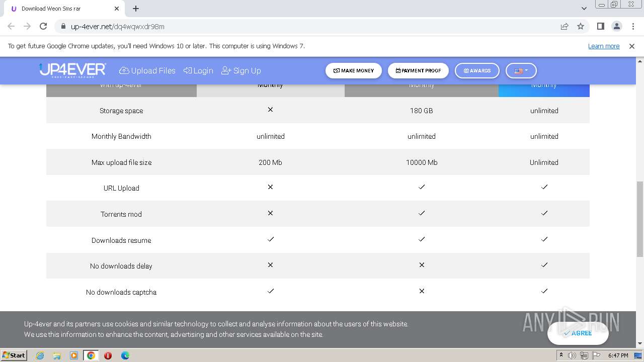The image size is (644, 362).
Task: Go forward in browser history
Action: click(x=27, y=27)
